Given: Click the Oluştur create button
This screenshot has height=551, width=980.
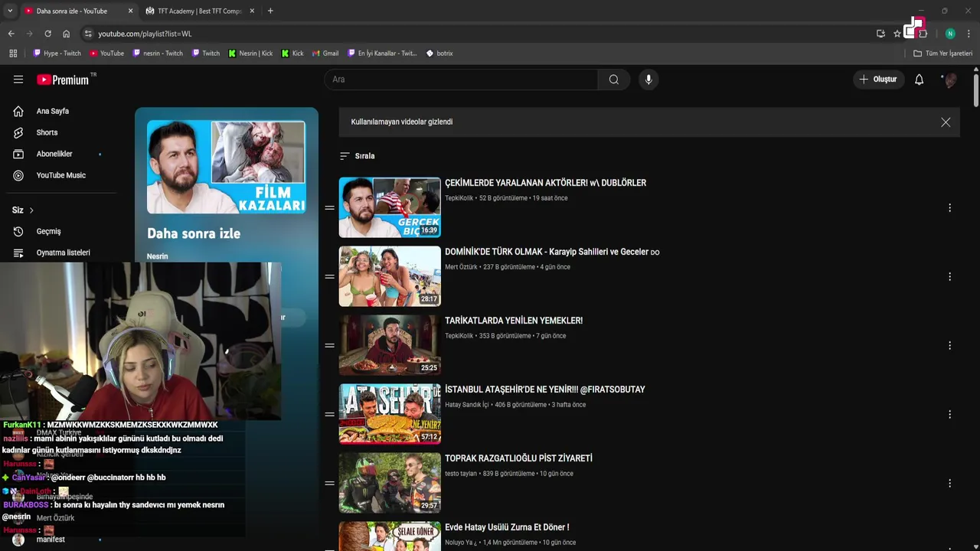Looking at the screenshot, I should (x=879, y=80).
